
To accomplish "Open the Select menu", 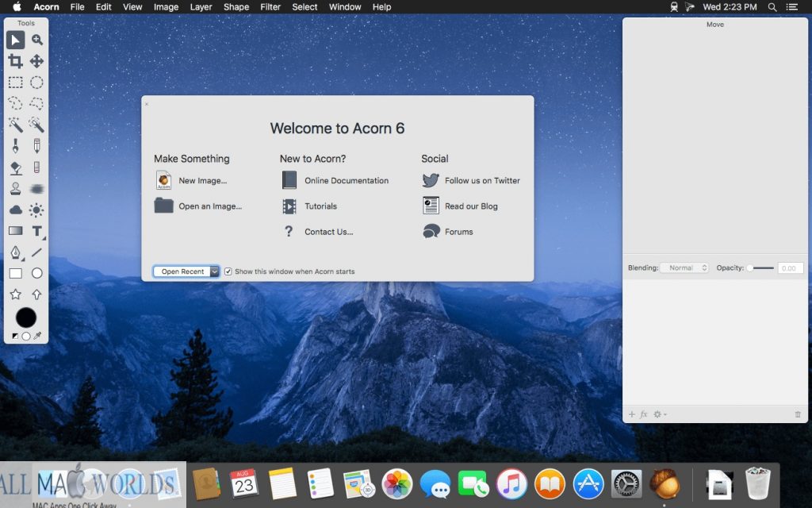I will click(304, 6).
